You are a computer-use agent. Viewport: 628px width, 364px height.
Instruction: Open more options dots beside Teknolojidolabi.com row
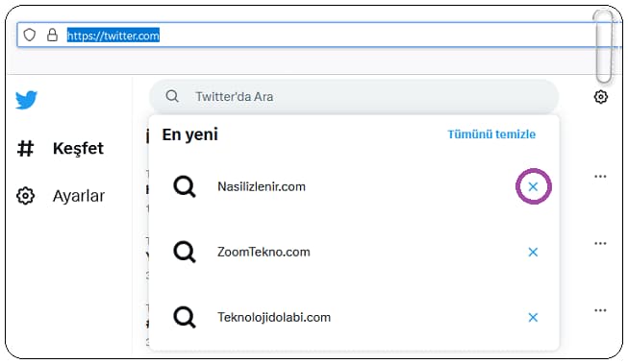pos(600,310)
